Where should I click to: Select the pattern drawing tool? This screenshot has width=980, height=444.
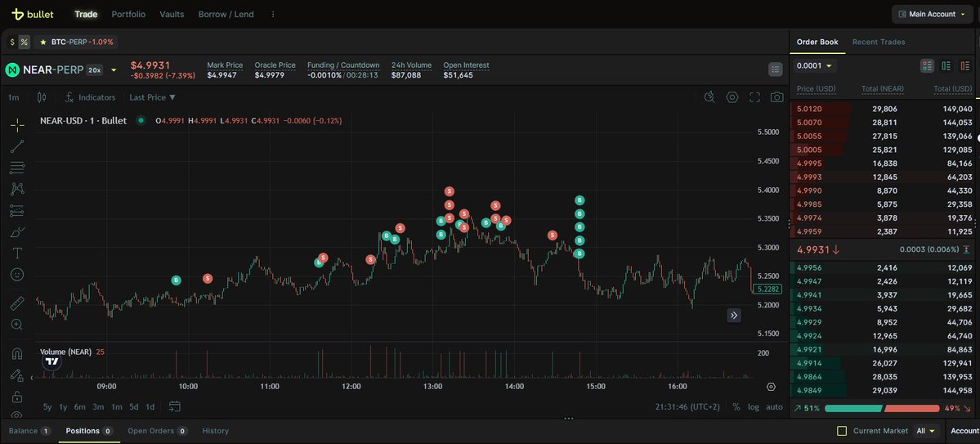click(17, 189)
